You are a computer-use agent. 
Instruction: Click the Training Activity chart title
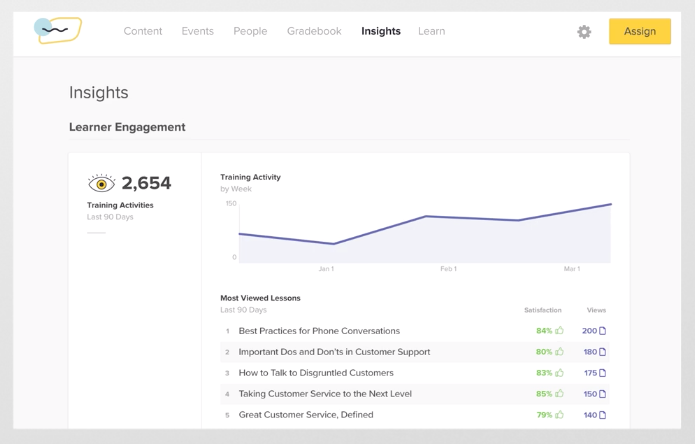click(x=250, y=177)
